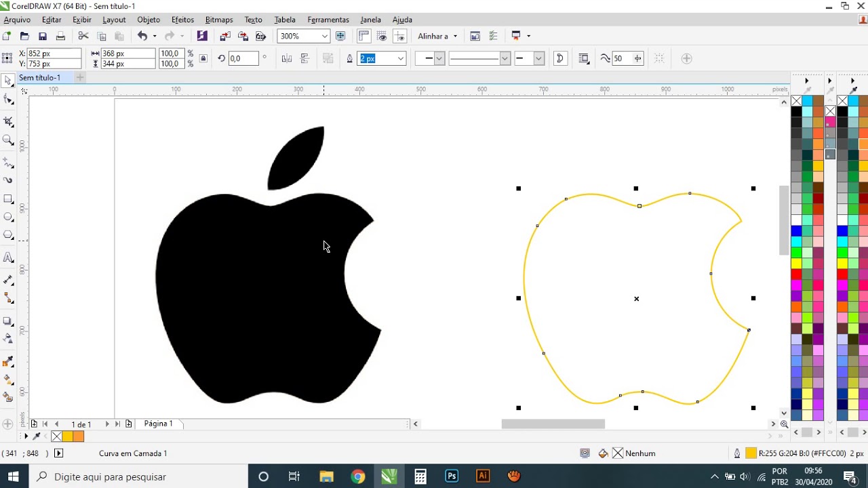Select the Drop Shadow tool

pyautogui.click(x=8, y=321)
